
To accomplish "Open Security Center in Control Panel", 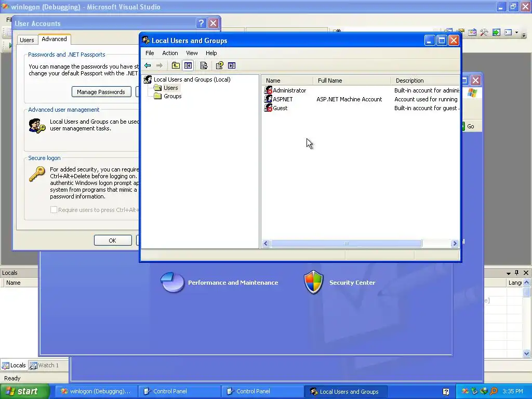I will [352, 283].
